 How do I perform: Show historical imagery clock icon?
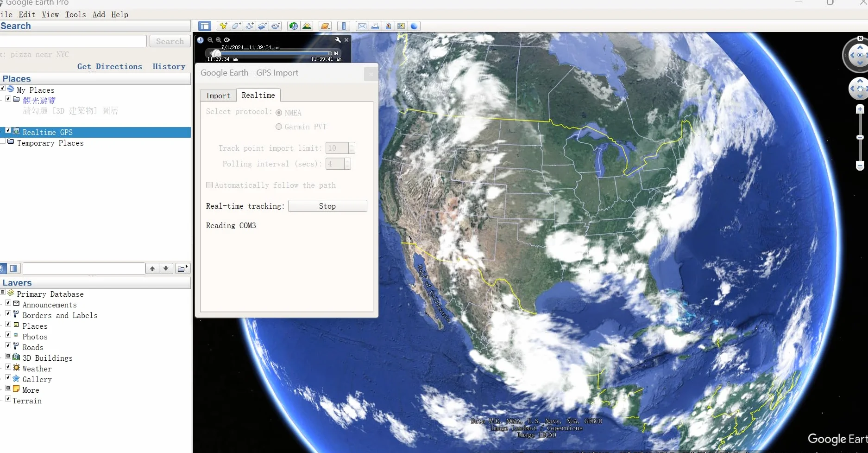click(293, 26)
